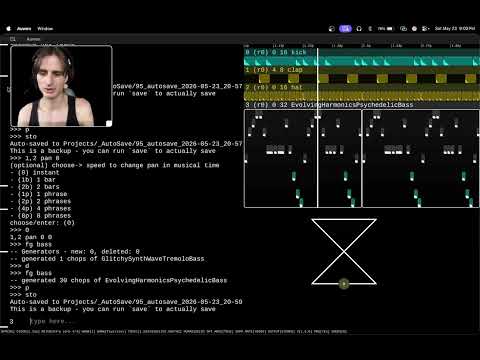Click the bottom status bar text strip

point(173,332)
